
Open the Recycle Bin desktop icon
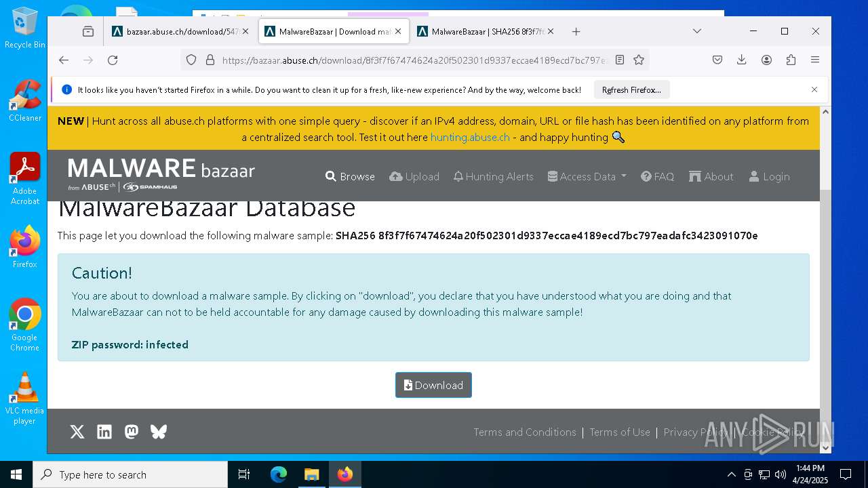pyautogui.click(x=25, y=28)
